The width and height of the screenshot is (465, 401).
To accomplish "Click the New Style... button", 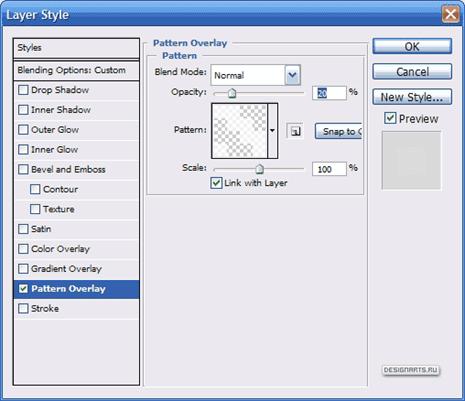I will coord(412,97).
